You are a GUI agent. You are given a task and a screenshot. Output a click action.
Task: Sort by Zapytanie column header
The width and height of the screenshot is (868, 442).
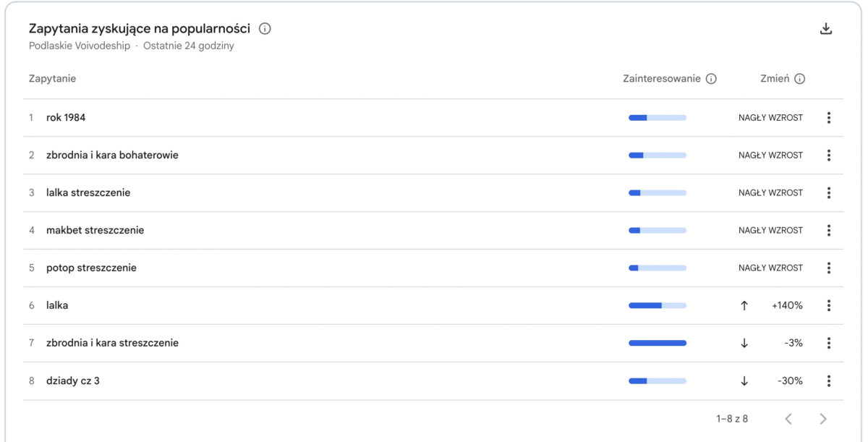pyautogui.click(x=52, y=79)
